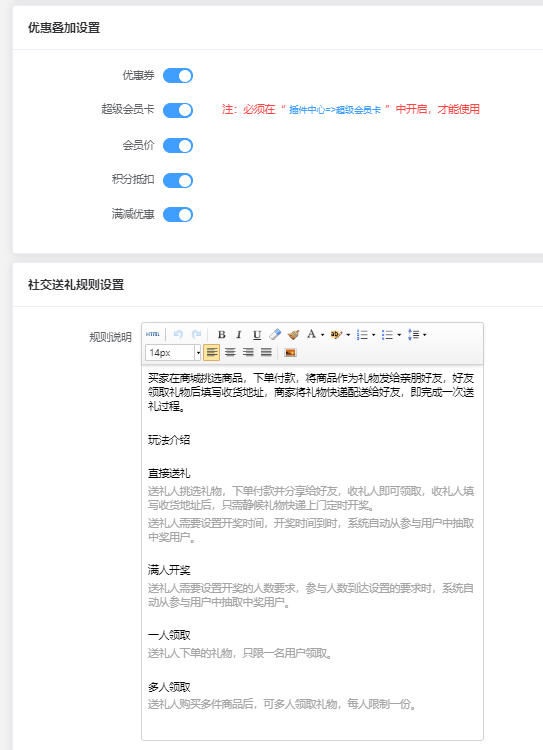The width and height of the screenshot is (543, 750).
Task: Center-align the editor text
Action: tap(230, 353)
